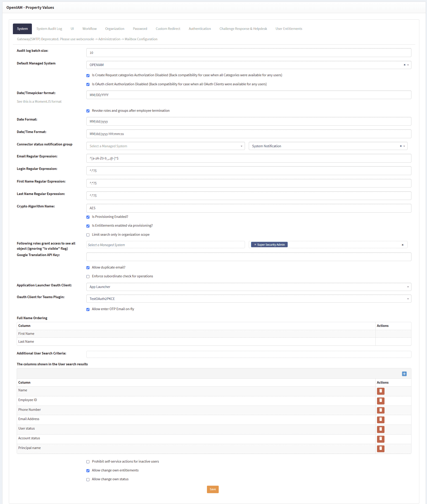The width and height of the screenshot is (427, 504).
Task: Click the Save button
Action: [x=213, y=489]
